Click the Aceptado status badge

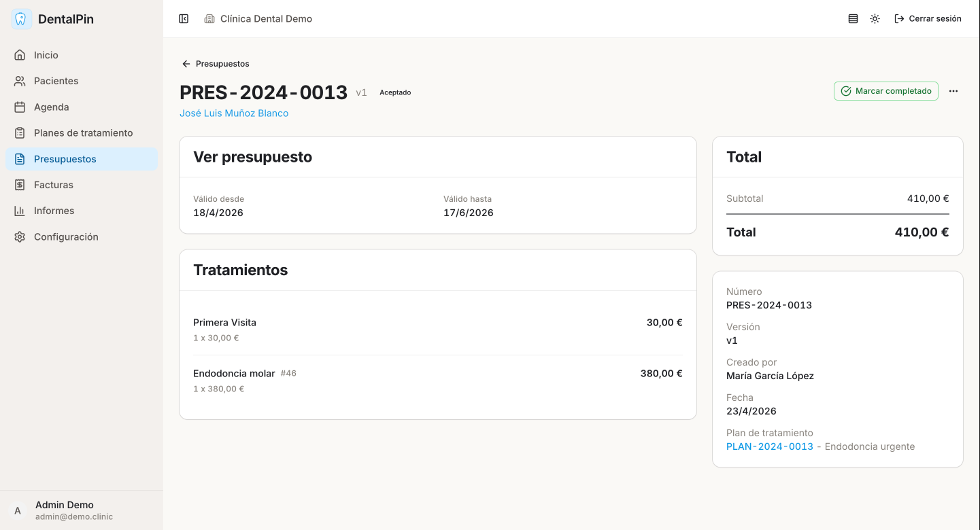click(x=395, y=92)
